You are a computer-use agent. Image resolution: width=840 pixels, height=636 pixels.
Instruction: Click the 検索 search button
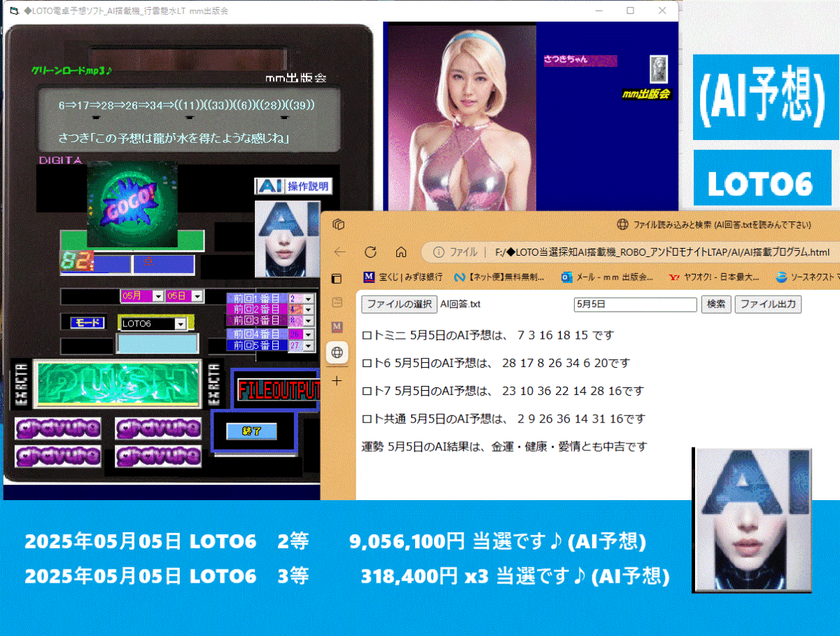click(716, 304)
